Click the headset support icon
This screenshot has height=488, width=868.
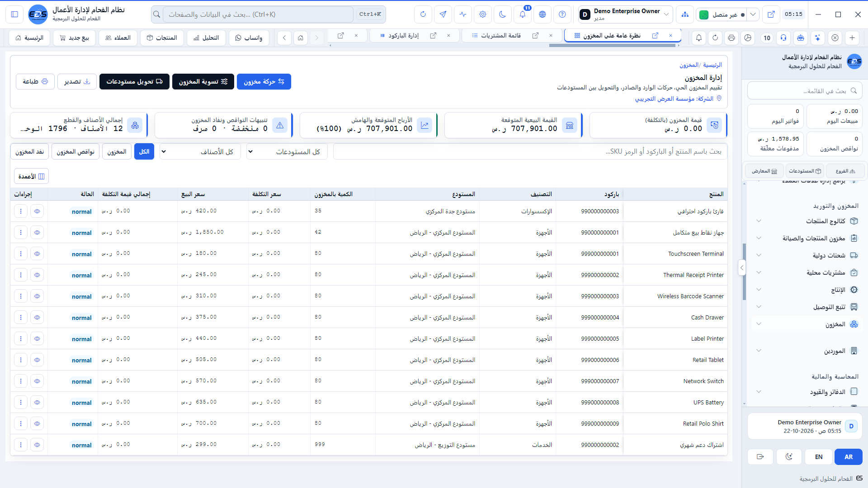[x=783, y=38]
